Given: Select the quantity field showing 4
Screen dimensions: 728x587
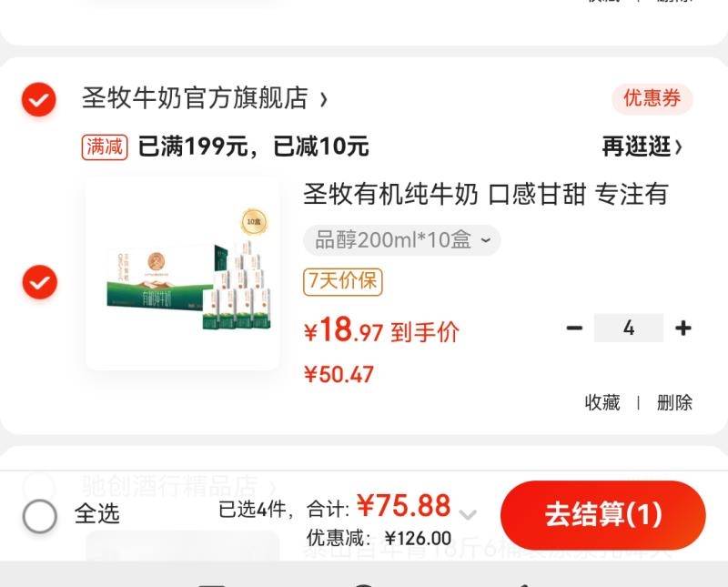Looking at the screenshot, I should click(629, 328).
